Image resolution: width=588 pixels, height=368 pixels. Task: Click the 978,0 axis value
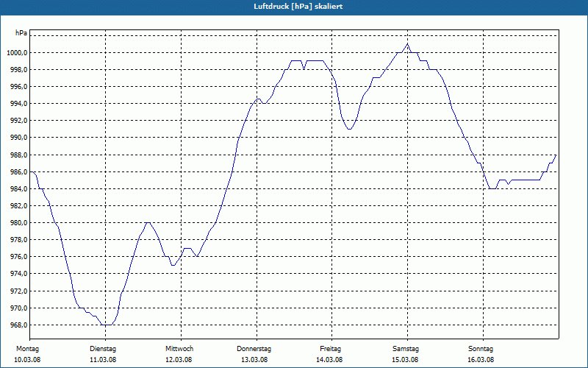click(18, 240)
